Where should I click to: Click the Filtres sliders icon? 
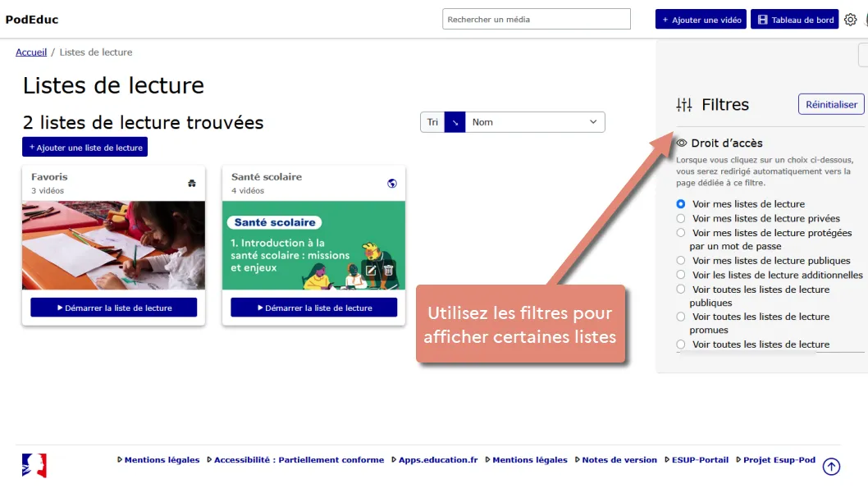pos(684,105)
